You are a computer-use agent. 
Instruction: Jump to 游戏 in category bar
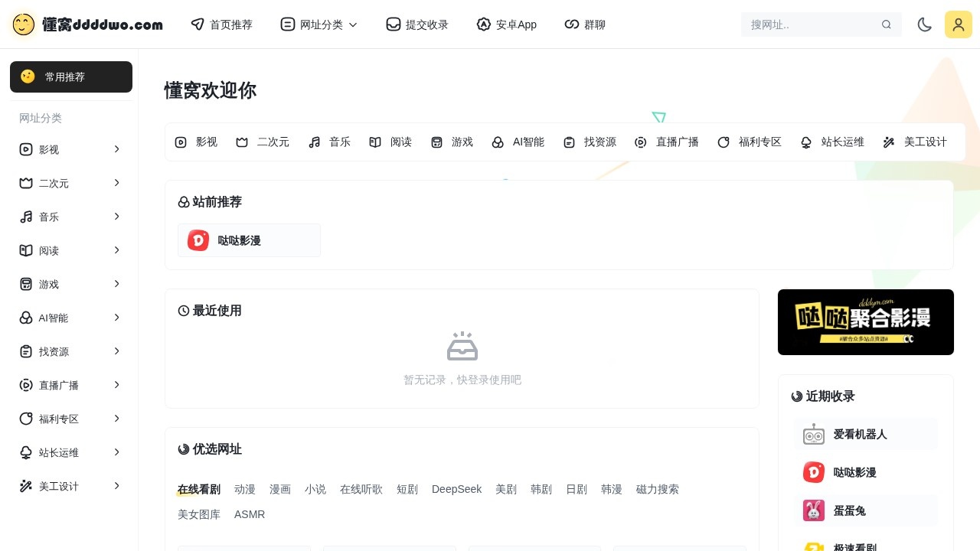(x=452, y=142)
